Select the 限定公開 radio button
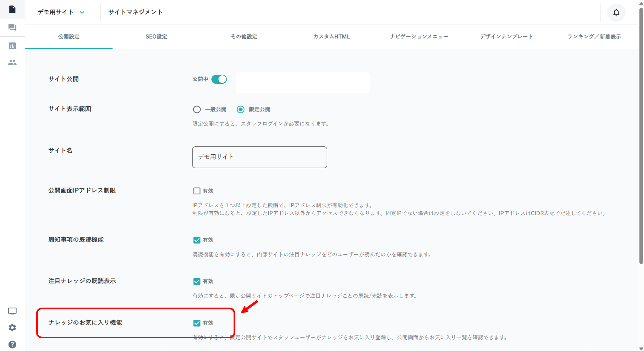This screenshot has width=644, height=352. point(240,109)
